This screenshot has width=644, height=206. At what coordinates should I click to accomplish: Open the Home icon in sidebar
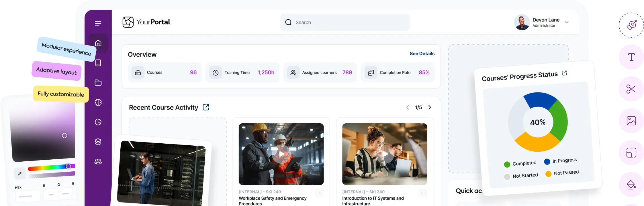point(98,43)
